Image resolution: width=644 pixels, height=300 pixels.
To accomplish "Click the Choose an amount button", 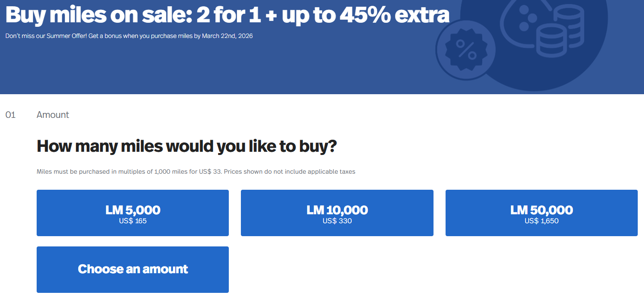I will 133,269.
